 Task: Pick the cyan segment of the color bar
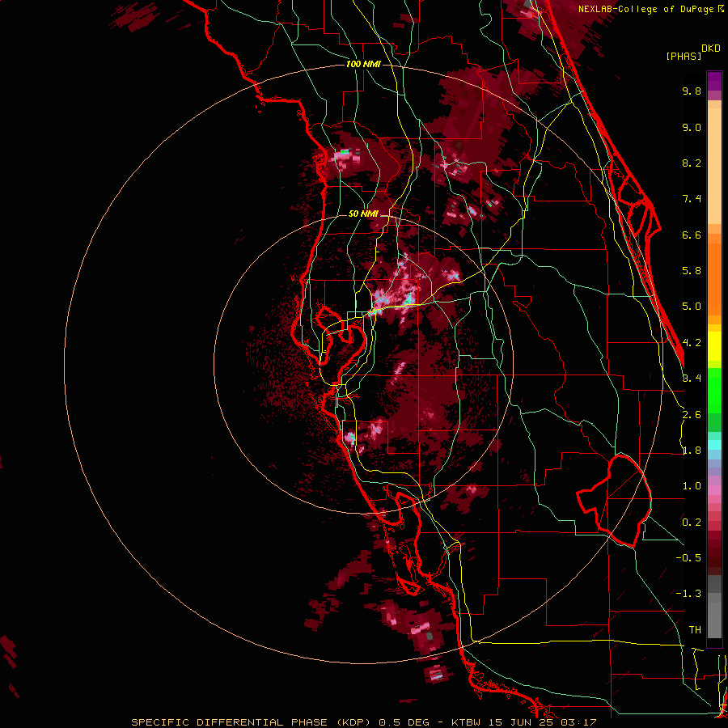714,445
